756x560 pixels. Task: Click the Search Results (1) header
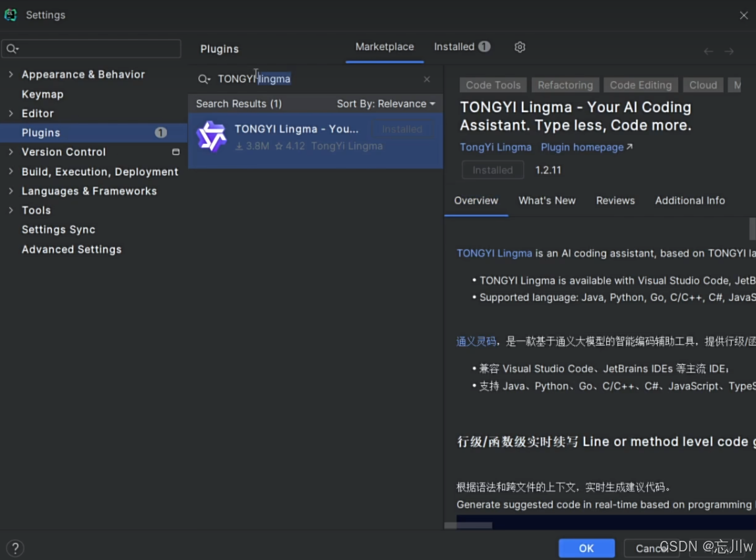[x=239, y=104]
